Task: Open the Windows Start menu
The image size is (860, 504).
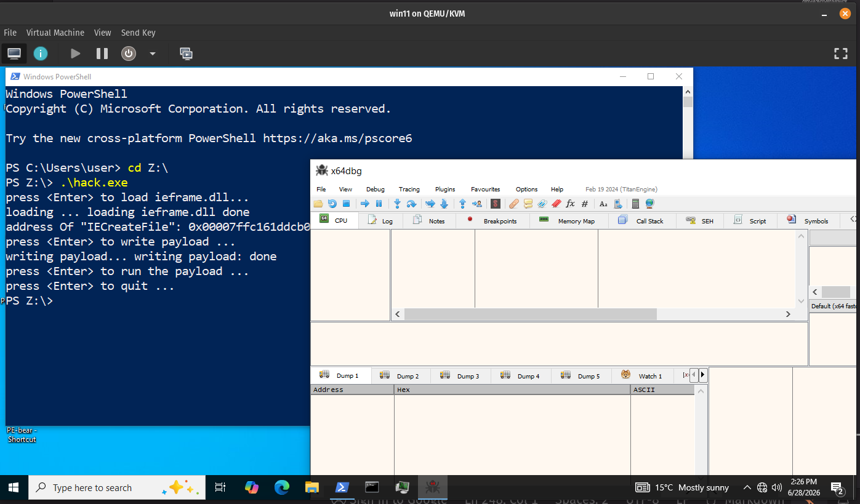Action: click(x=14, y=487)
